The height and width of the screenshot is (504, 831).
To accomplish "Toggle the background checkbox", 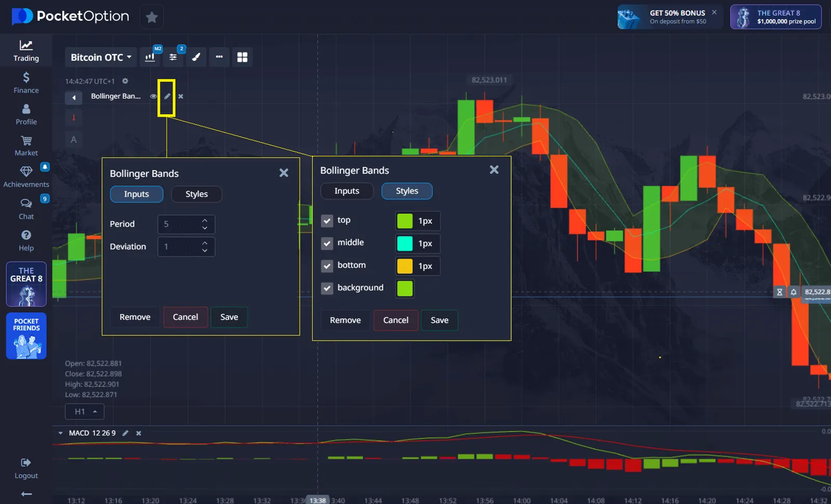I will 327,288.
